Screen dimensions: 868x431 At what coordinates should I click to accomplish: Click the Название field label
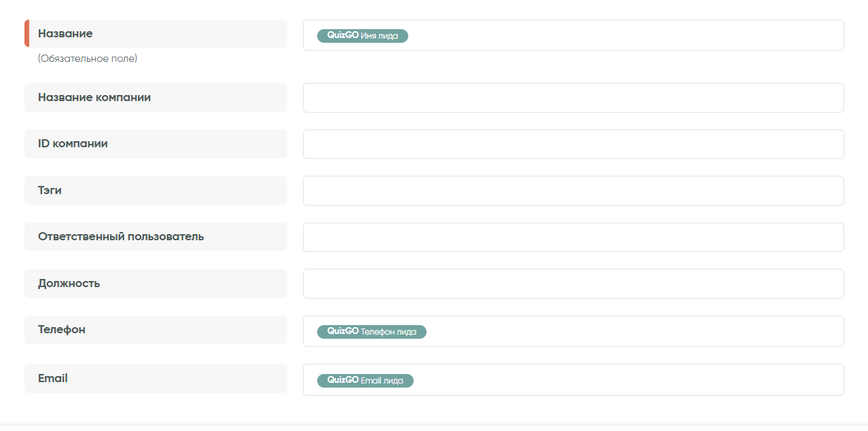click(x=65, y=34)
